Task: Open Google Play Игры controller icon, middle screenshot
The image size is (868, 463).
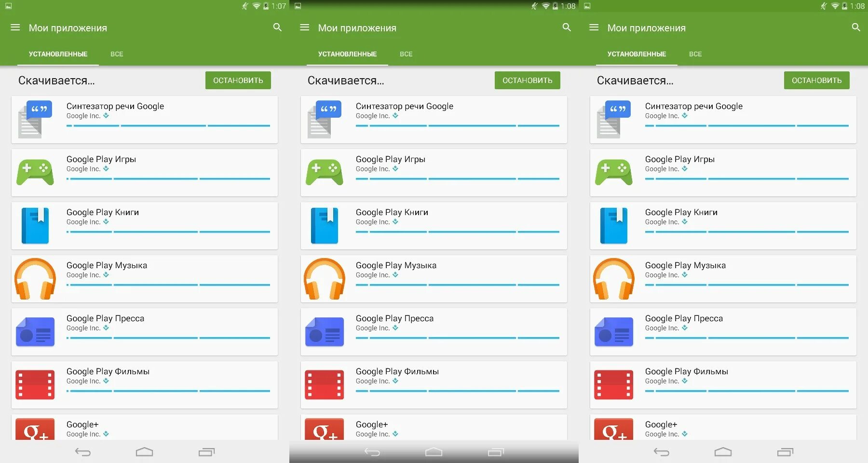Action: (x=324, y=172)
